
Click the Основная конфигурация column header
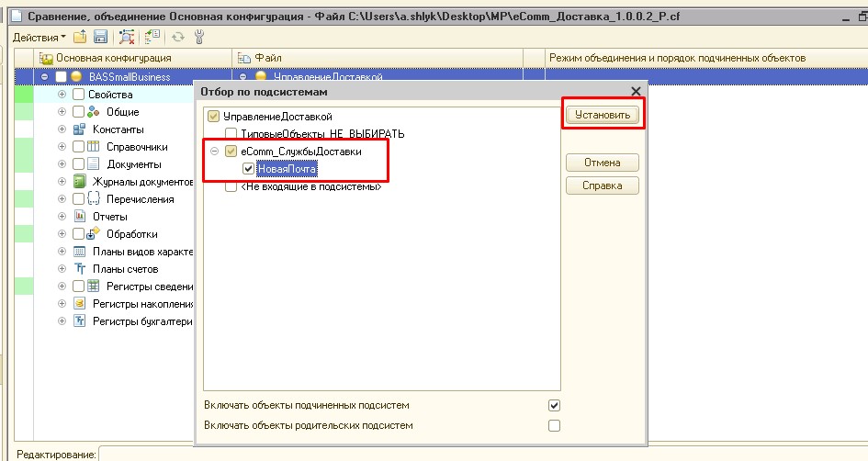pyautogui.click(x=100, y=58)
